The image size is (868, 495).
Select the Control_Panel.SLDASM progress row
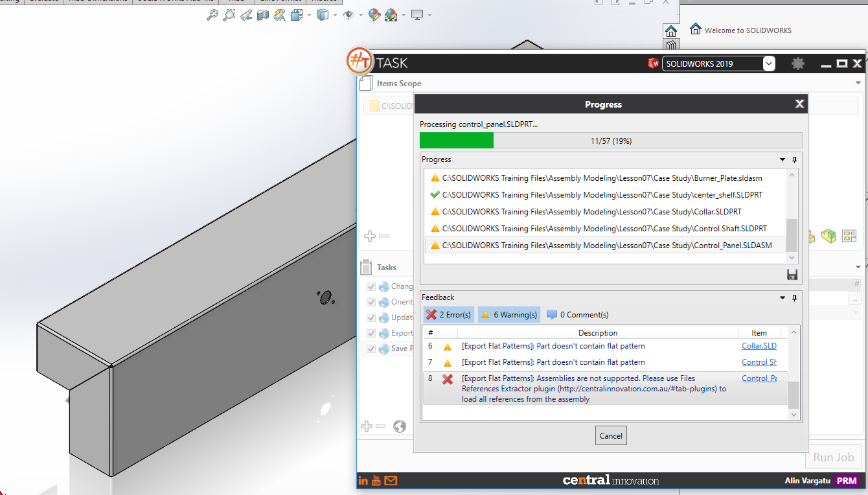605,246
